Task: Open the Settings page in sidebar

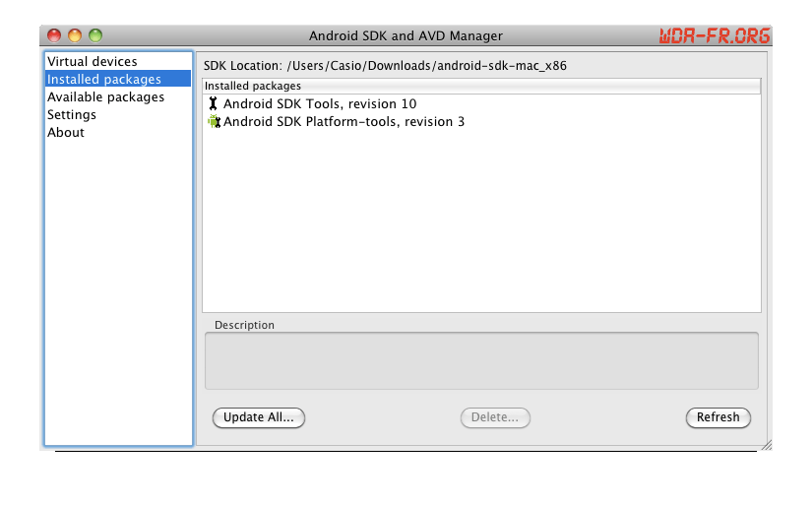Action: tap(72, 115)
